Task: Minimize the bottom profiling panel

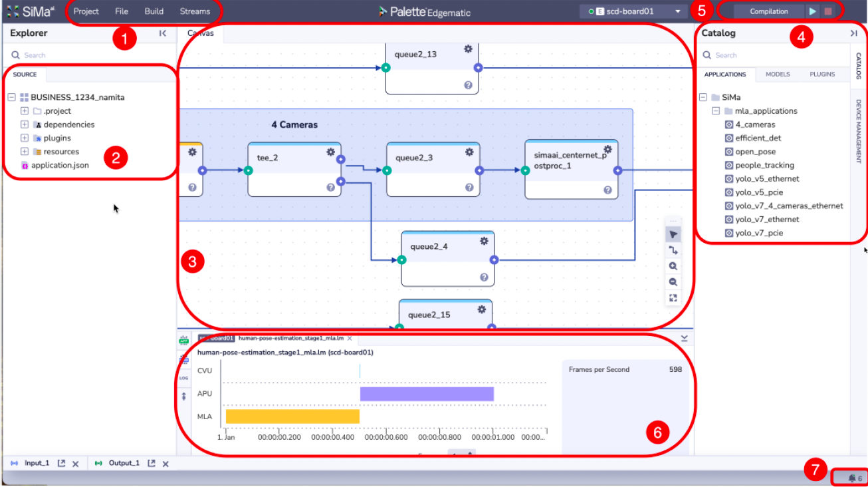Action: [x=684, y=338]
